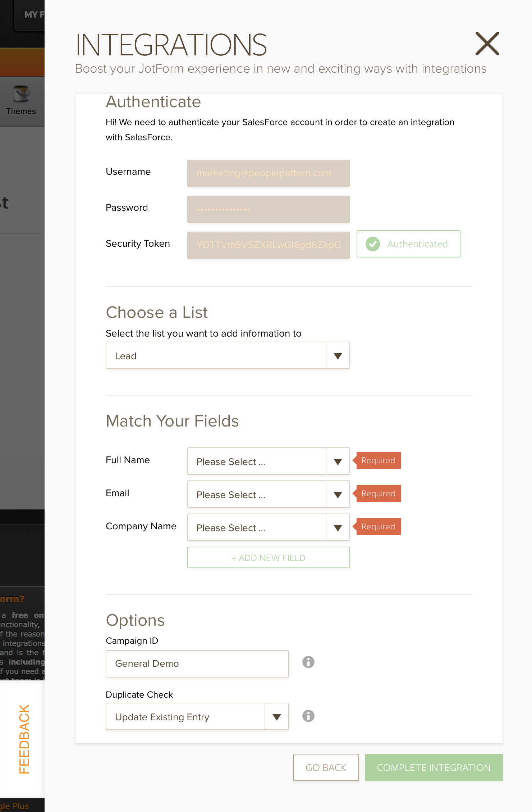Click the Required tag beside Email

[377, 493]
